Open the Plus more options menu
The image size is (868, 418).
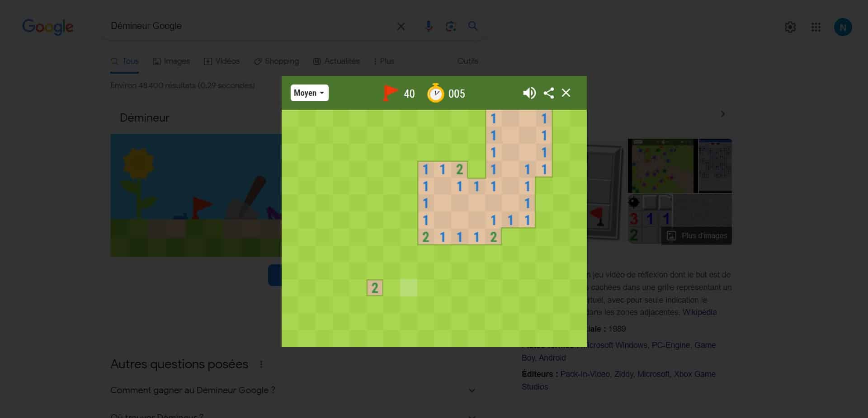tap(384, 61)
